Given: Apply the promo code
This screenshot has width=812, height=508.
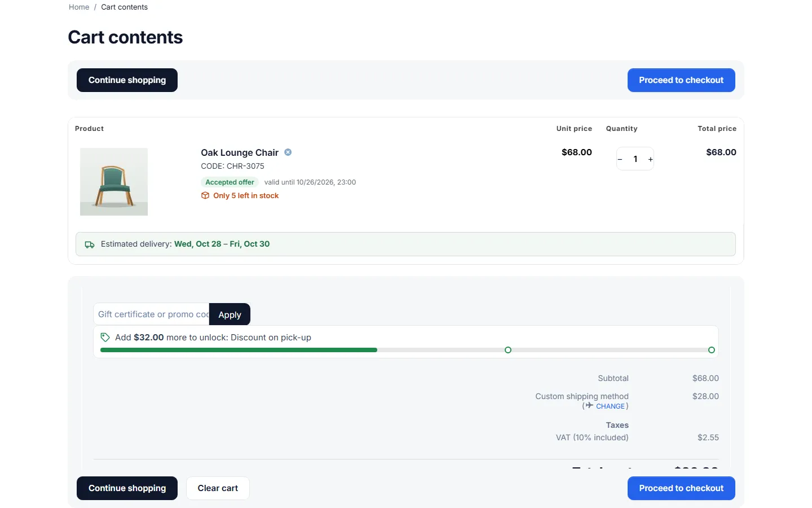Looking at the screenshot, I should pyautogui.click(x=230, y=314).
